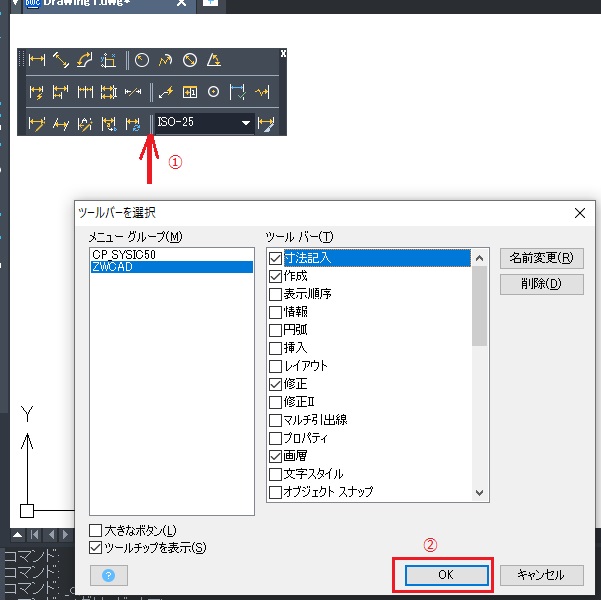
Task: Select the Arc Length dimension tool
Action: tap(85, 60)
